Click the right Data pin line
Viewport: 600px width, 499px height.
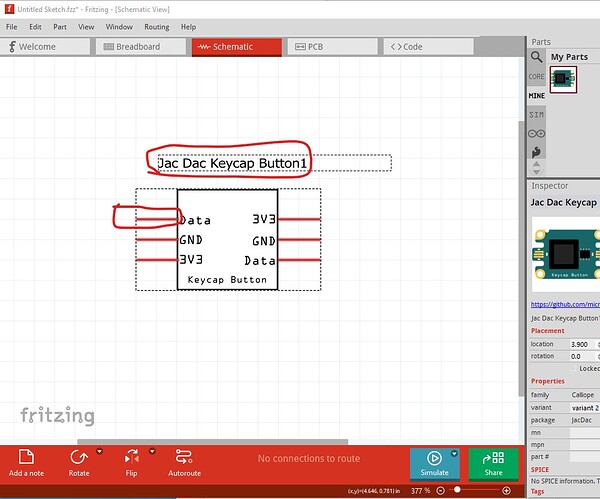click(x=299, y=260)
